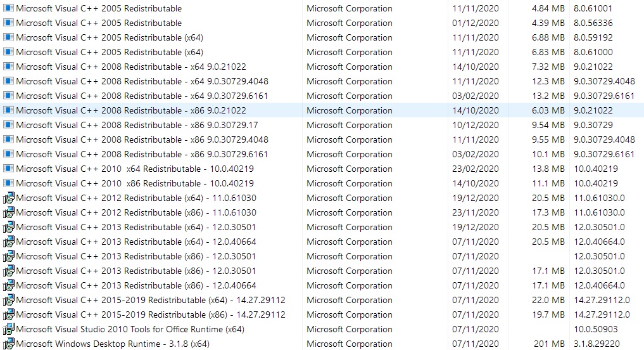The height and width of the screenshot is (350, 644).
Task: Click icon beside 2008 Redistributable x64 9.0.21022
Action: (x=8, y=67)
